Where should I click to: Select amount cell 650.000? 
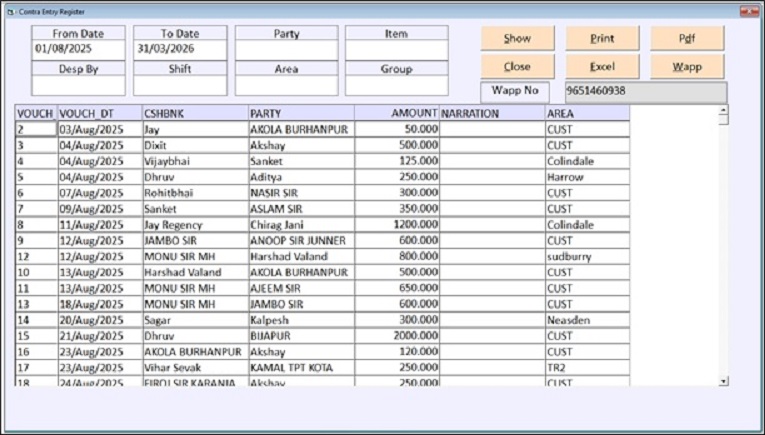click(397, 288)
